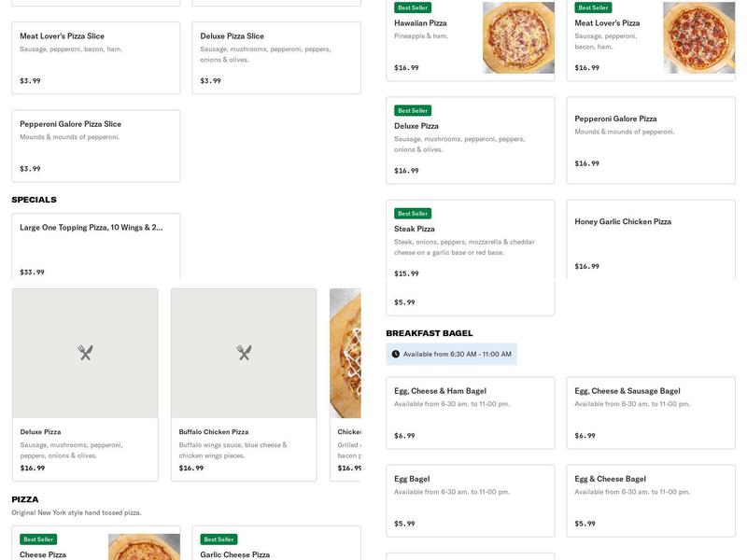
Task: Select the Pepperoni Galore Pizza Slice card
Action: (94, 142)
